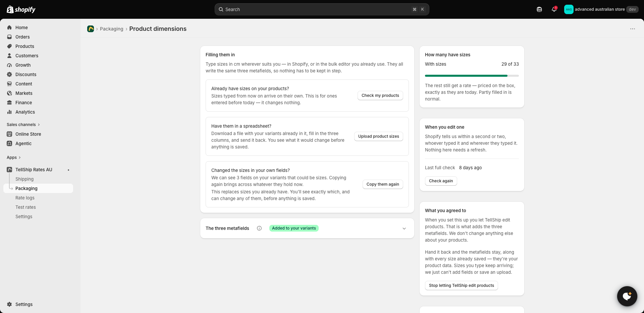Viewport: 644px width, 313px height.
Task: Click the Customers person icon
Action: (x=9, y=56)
